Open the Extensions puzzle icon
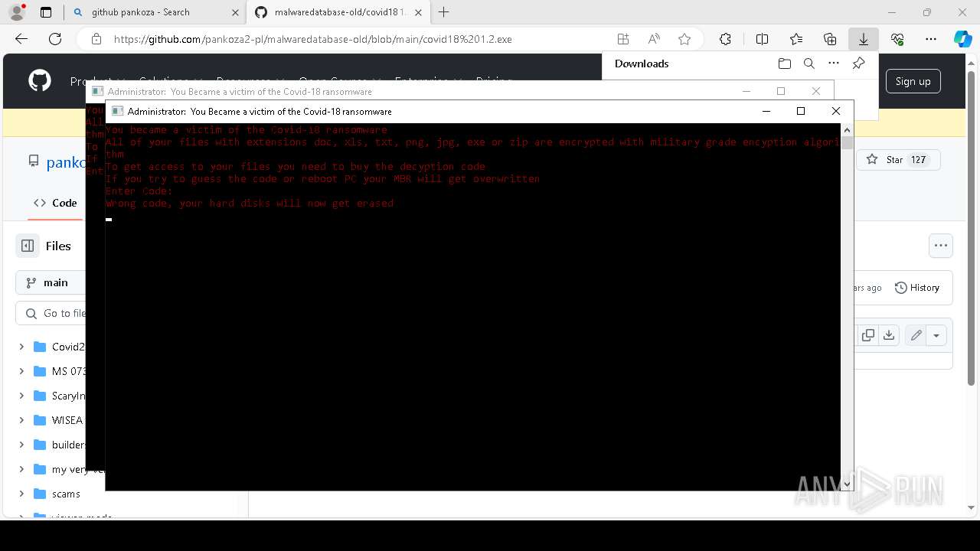 (725, 39)
